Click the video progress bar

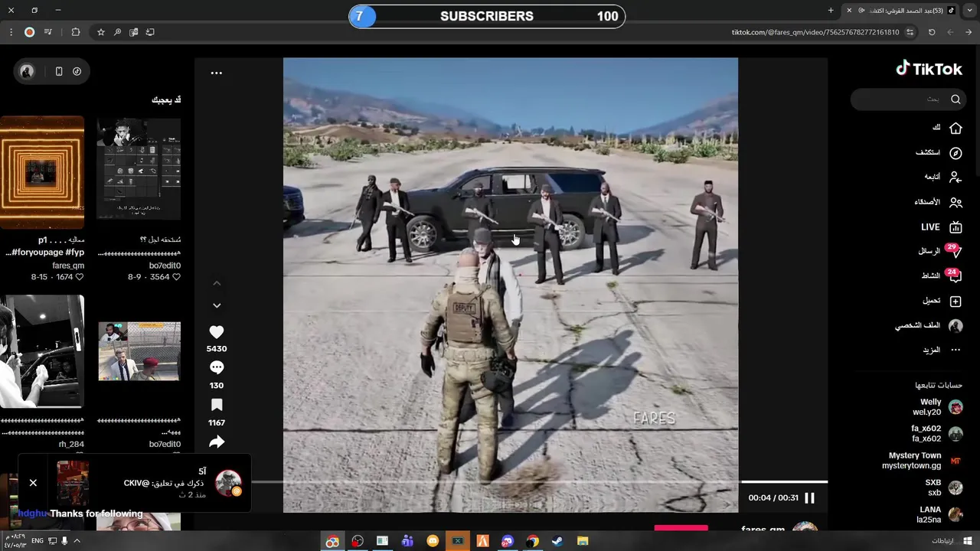[x=540, y=482]
